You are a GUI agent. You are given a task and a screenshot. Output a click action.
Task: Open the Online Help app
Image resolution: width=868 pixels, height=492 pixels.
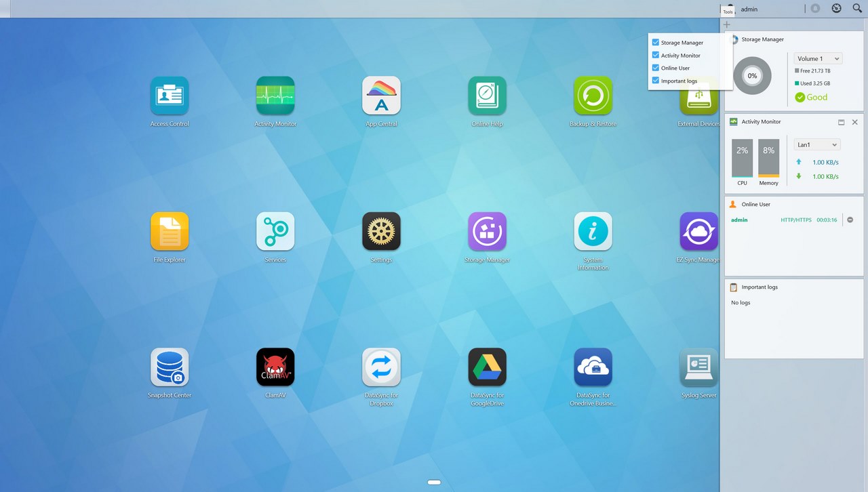coord(487,96)
